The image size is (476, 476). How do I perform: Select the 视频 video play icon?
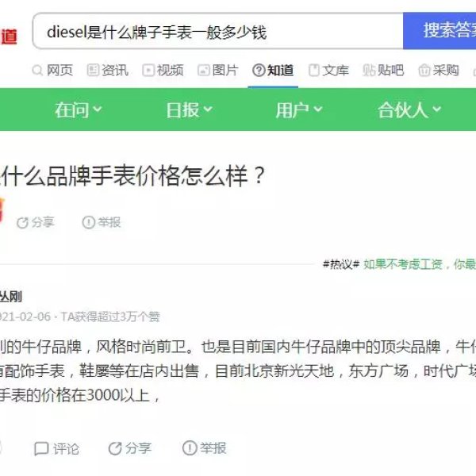(x=148, y=71)
